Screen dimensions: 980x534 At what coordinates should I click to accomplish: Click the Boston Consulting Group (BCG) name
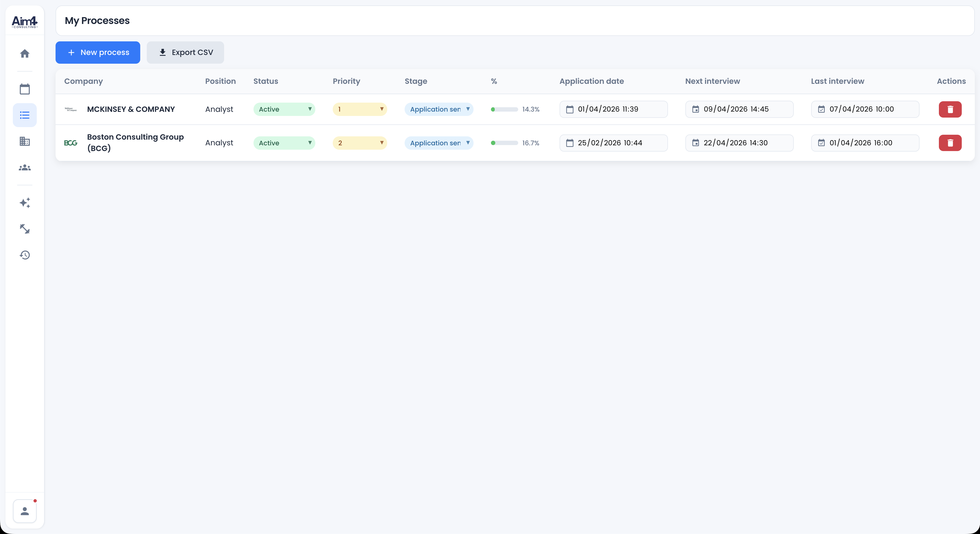pos(135,143)
